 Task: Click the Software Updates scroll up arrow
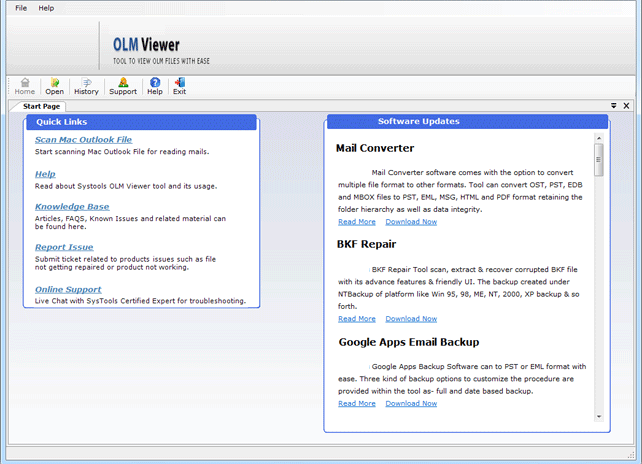[x=599, y=138]
